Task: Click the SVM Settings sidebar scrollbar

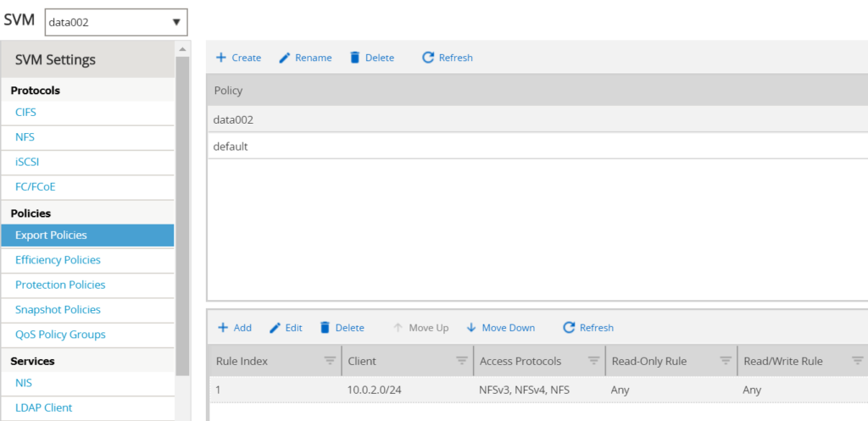Action: (182, 212)
